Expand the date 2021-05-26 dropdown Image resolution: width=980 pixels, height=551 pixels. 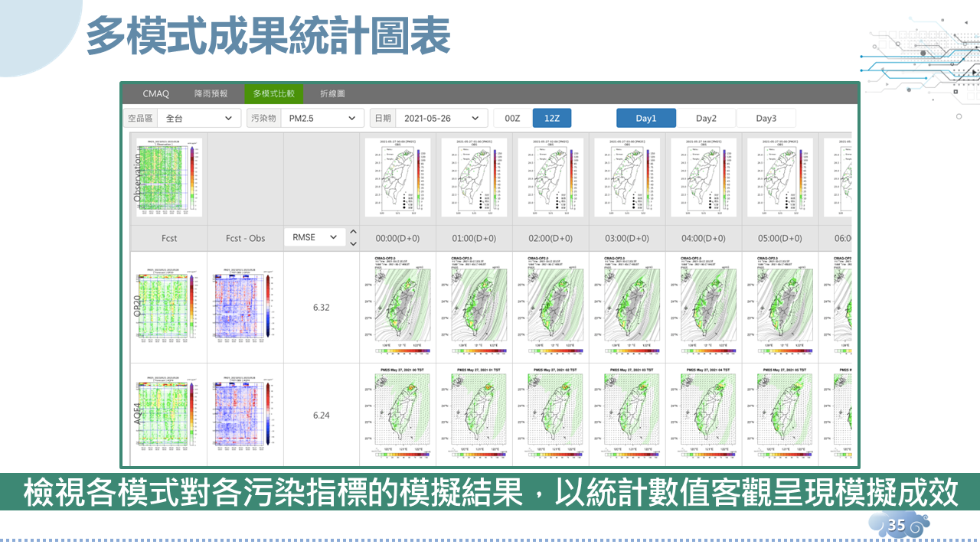tap(442, 119)
